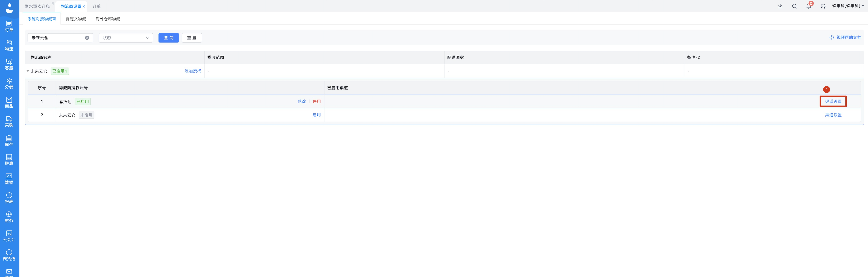The height and width of the screenshot is (277, 868).
Task: Click the 重置 button
Action: coord(192,38)
